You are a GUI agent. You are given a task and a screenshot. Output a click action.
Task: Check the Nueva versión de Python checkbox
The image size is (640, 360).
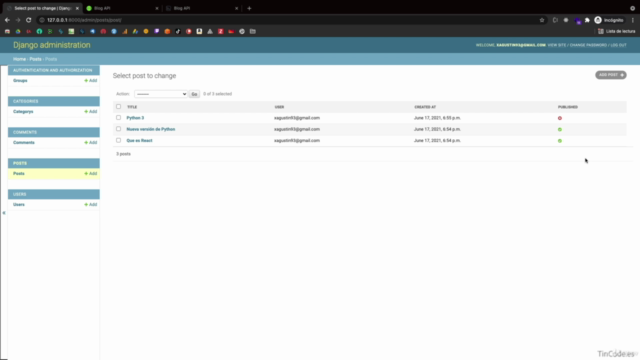point(118,129)
